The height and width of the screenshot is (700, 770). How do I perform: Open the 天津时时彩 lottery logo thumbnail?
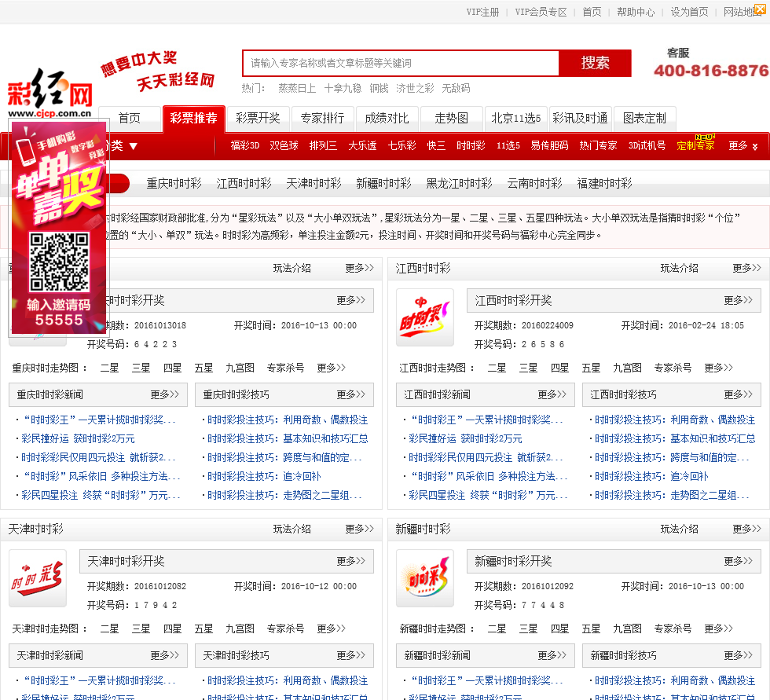pyautogui.click(x=38, y=577)
